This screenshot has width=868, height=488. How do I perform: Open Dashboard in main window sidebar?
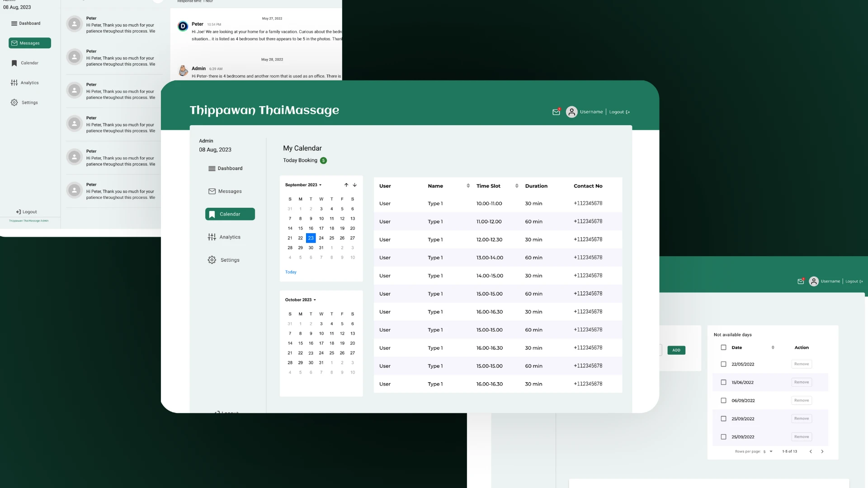tap(225, 169)
